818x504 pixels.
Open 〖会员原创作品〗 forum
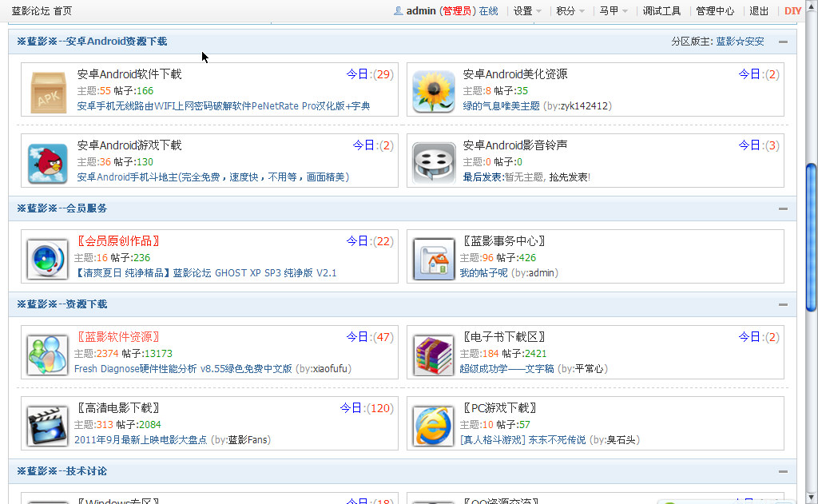117,241
